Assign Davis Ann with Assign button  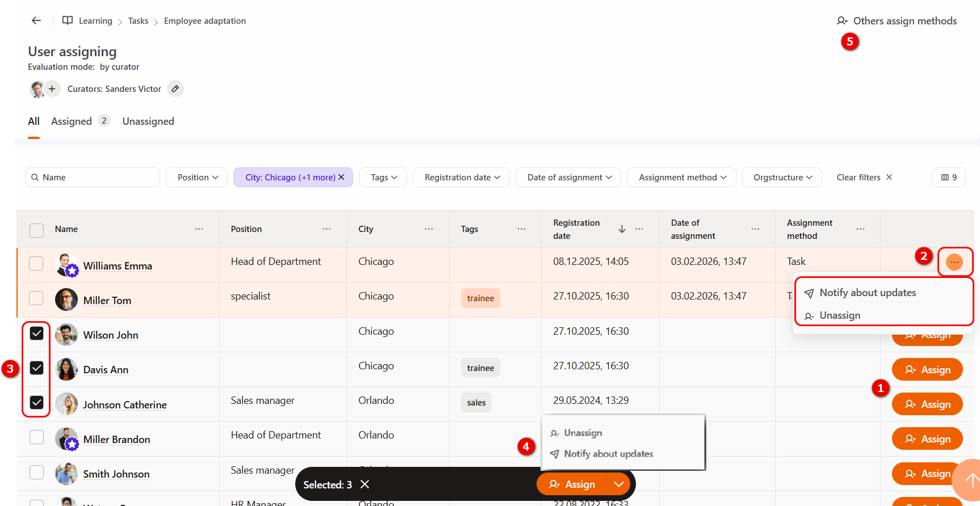tap(927, 370)
